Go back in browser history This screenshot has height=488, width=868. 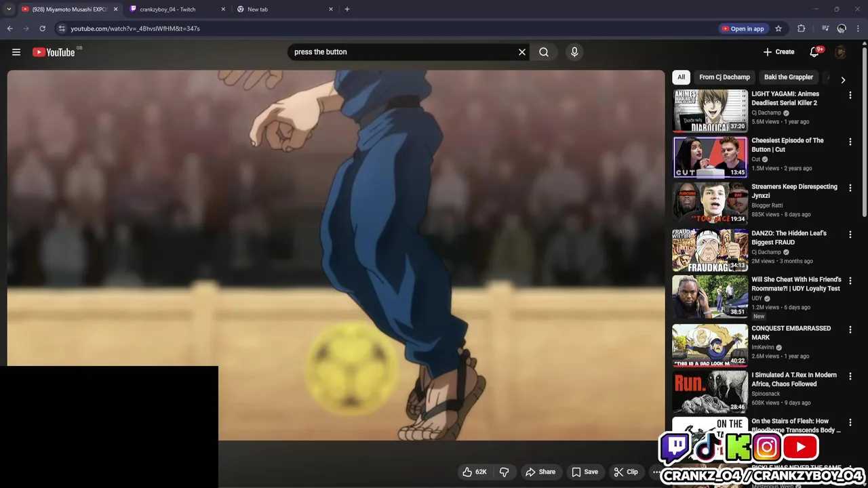pyautogui.click(x=9, y=28)
